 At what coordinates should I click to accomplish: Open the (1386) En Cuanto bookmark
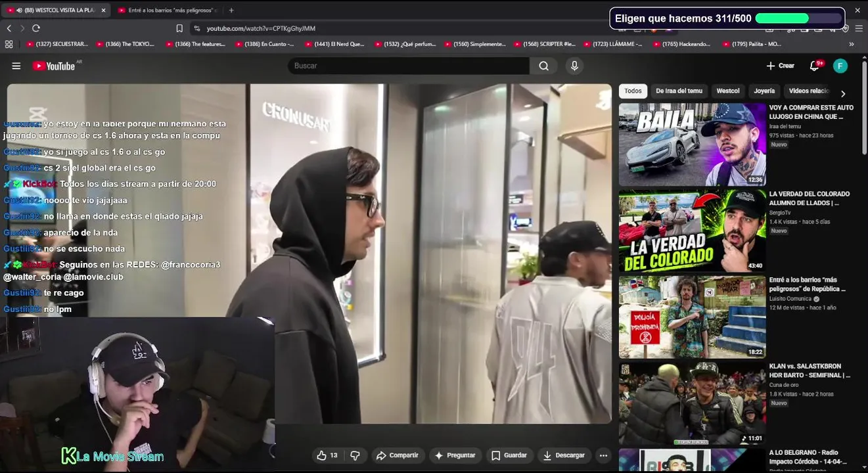[x=265, y=44]
